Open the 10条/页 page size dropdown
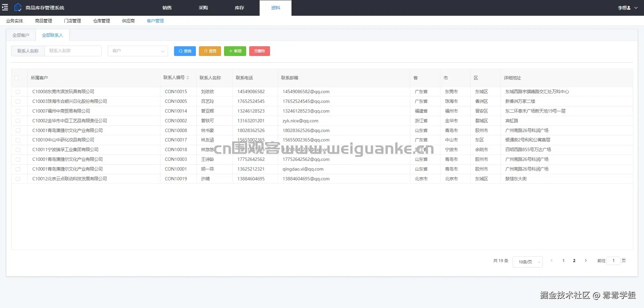Image resolution: width=644 pixels, height=308 pixels. click(528, 262)
